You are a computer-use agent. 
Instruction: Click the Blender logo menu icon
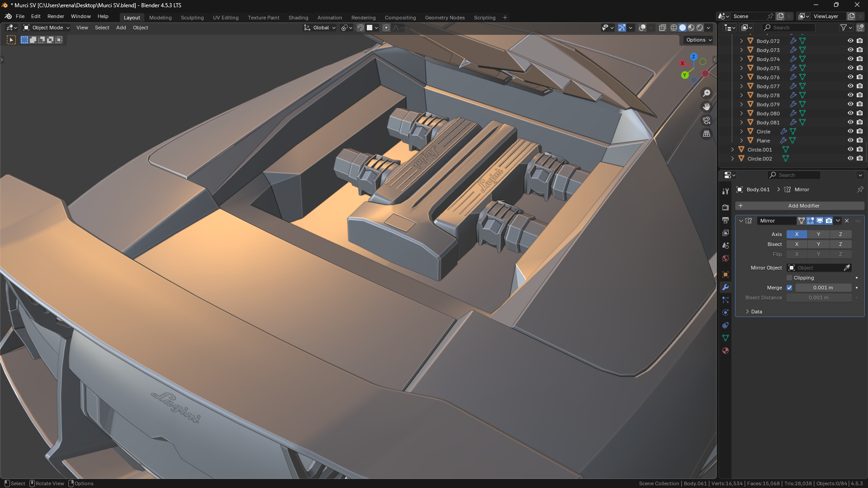tap(8, 16)
